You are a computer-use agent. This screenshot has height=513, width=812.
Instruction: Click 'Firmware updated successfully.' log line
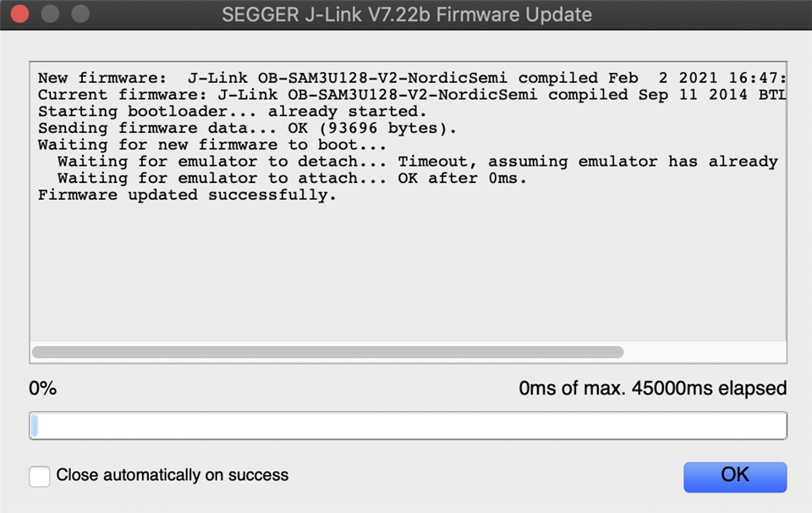point(187,196)
